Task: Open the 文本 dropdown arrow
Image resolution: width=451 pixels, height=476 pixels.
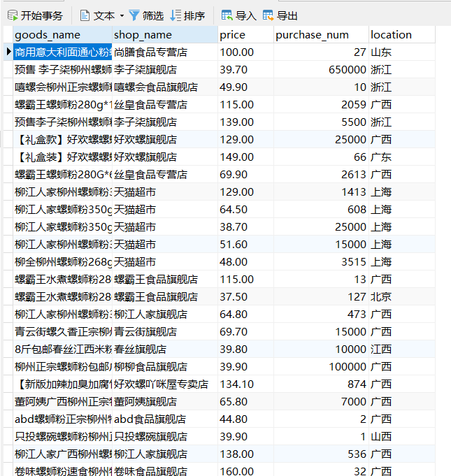Action: (x=122, y=16)
